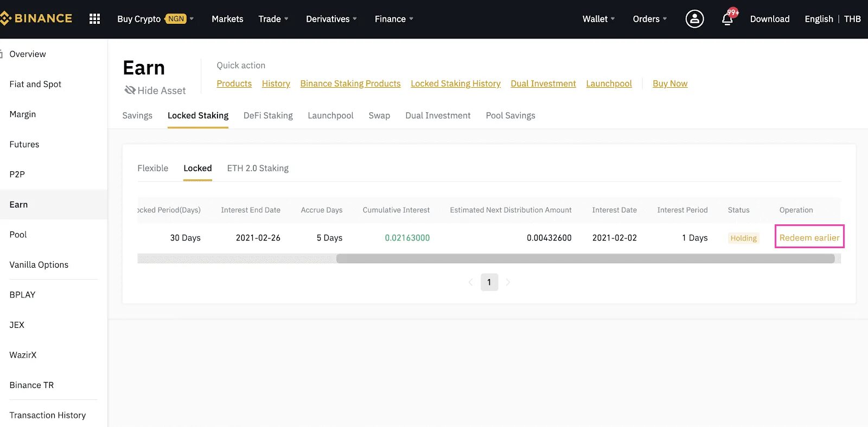The height and width of the screenshot is (427, 868).
Task: Open BPLAY in the sidebar
Action: pos(22,295)
